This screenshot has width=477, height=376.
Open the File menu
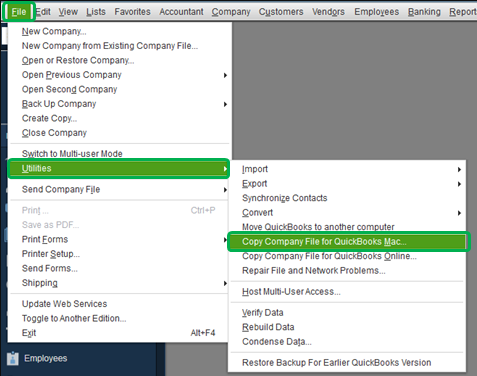coord(19,12)
